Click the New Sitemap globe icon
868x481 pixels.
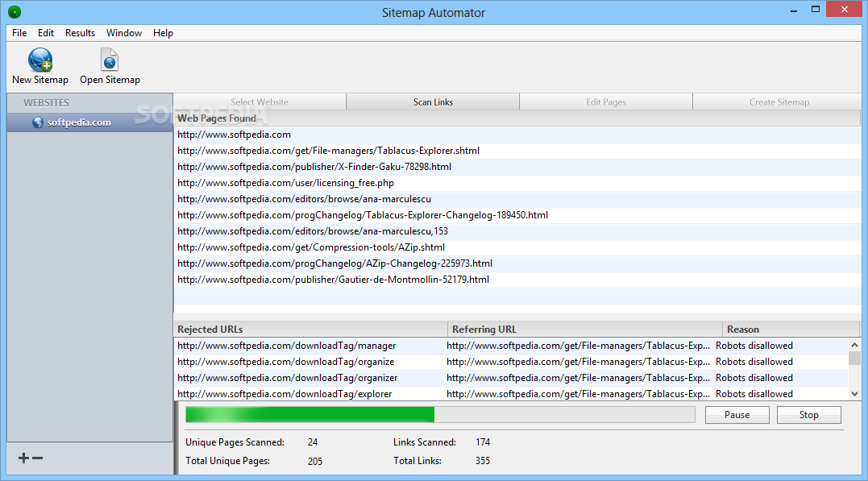pyautogui.click(x=40, y=60)
